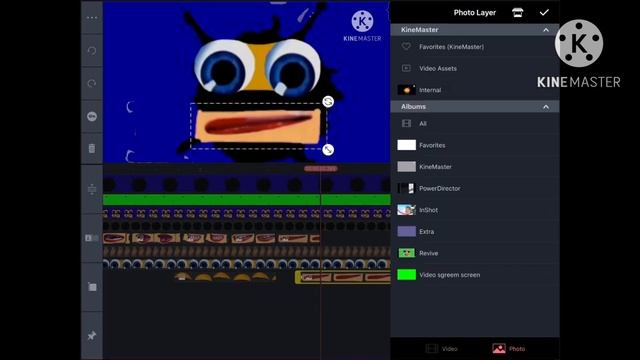Switch to the Video tab
This screenshot has width=640, height=360.
pyautogui.click(x=441, y=349)
